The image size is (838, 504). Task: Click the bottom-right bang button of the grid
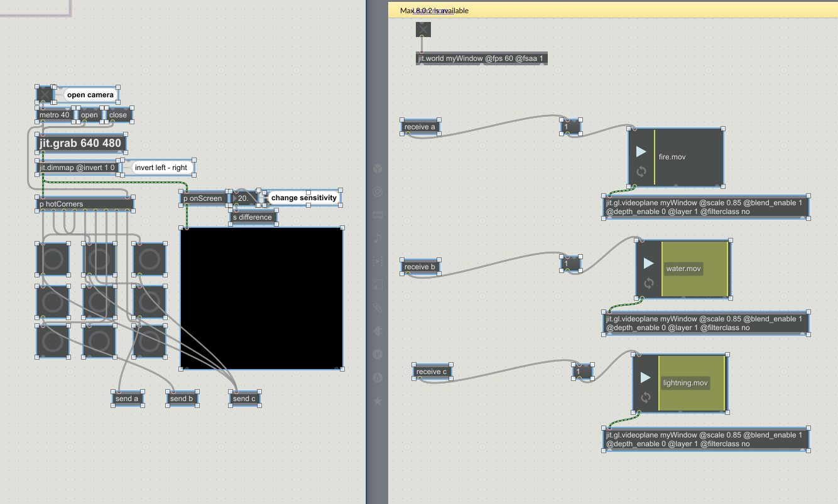[x=150, y=341]
